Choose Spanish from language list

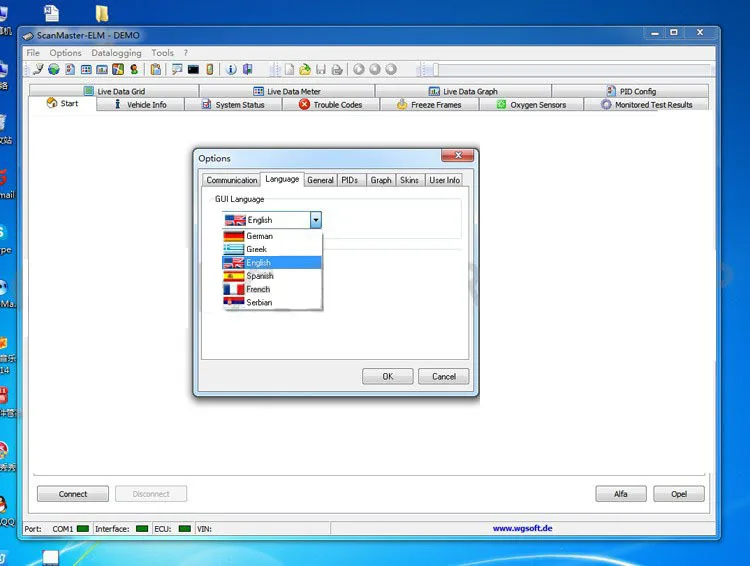272,276
